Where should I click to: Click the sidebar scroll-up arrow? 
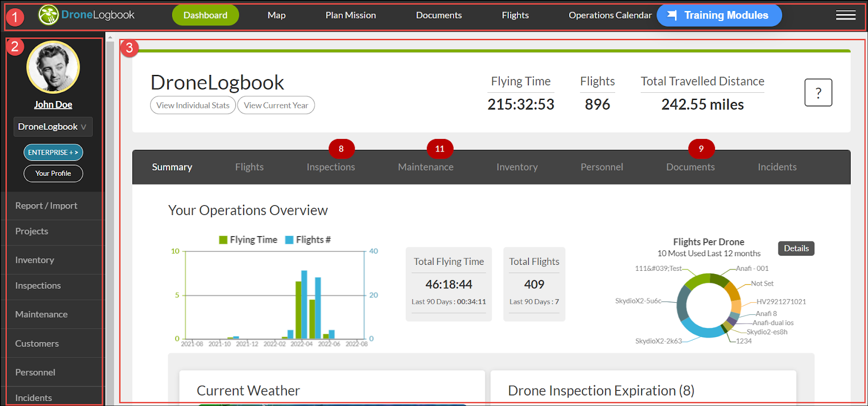(x=110, y=38)
